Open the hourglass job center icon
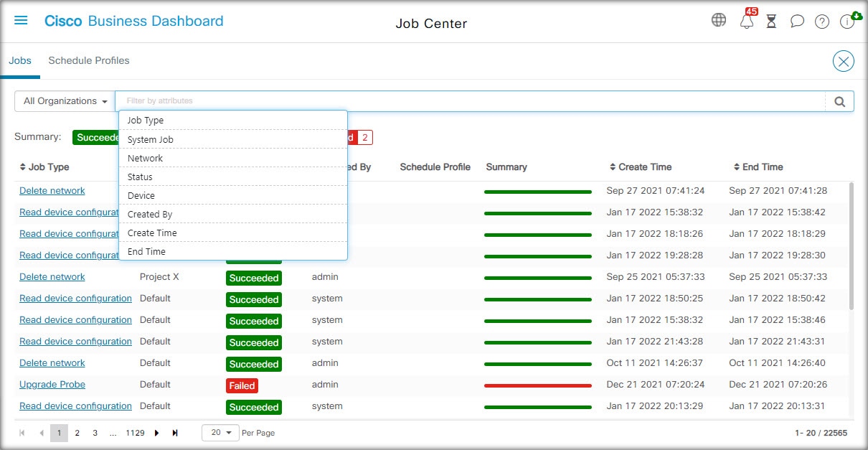The height and width of the screenshot is (450, 868). (x=771, y=22)
